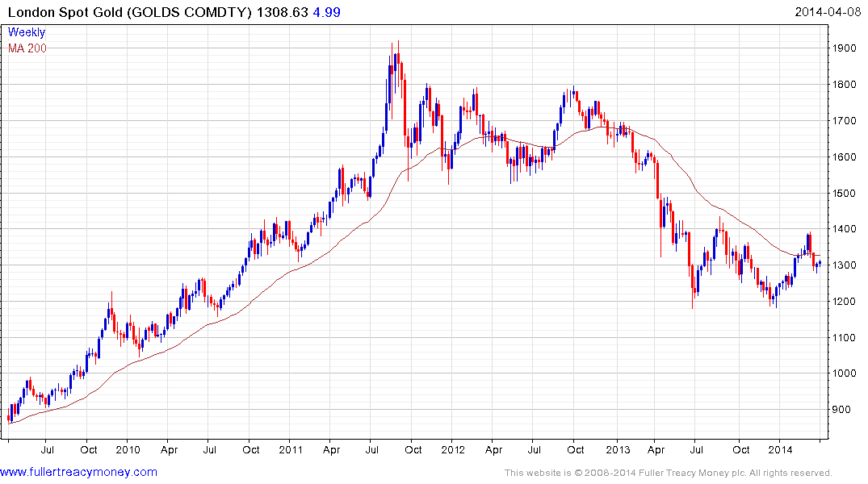Click the MA 200 legend label
868x484 pixels.
click(x=27, y=48)
